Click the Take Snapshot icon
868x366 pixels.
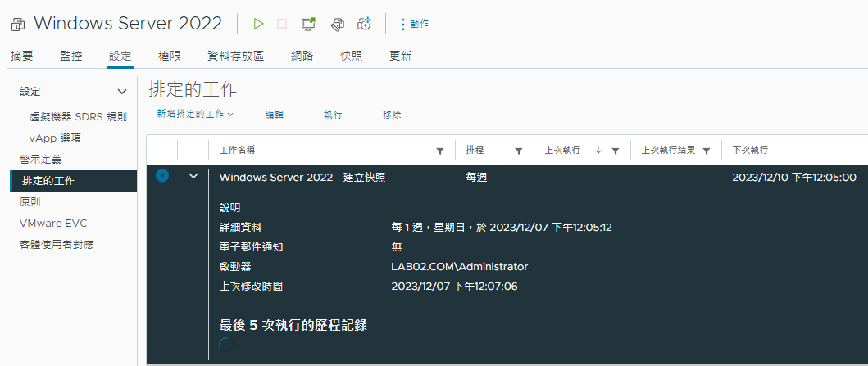click(364, 24)
